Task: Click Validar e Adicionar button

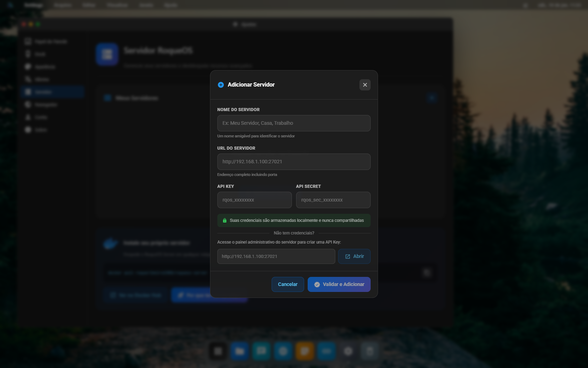Action: pos(339,285)
